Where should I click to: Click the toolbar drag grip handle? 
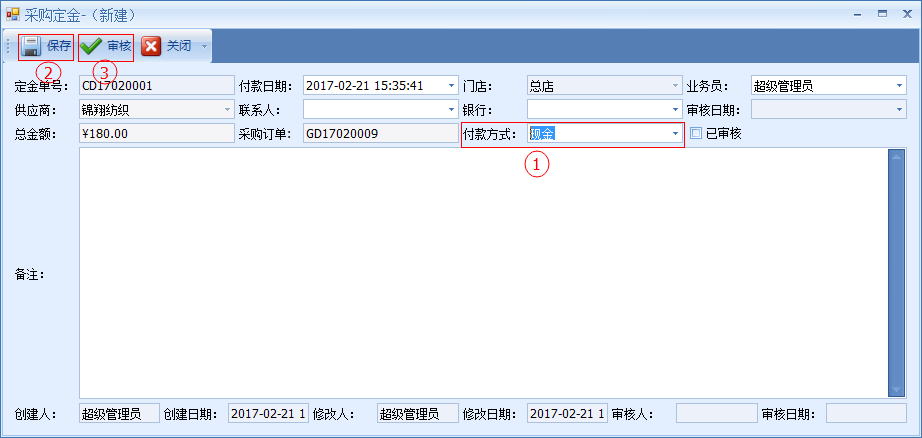8,46
